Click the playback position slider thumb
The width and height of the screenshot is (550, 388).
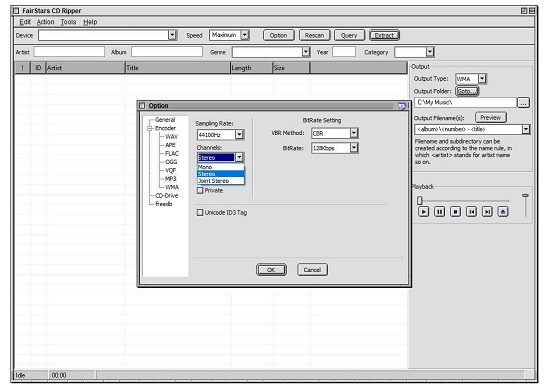click(x=420, y=200)
